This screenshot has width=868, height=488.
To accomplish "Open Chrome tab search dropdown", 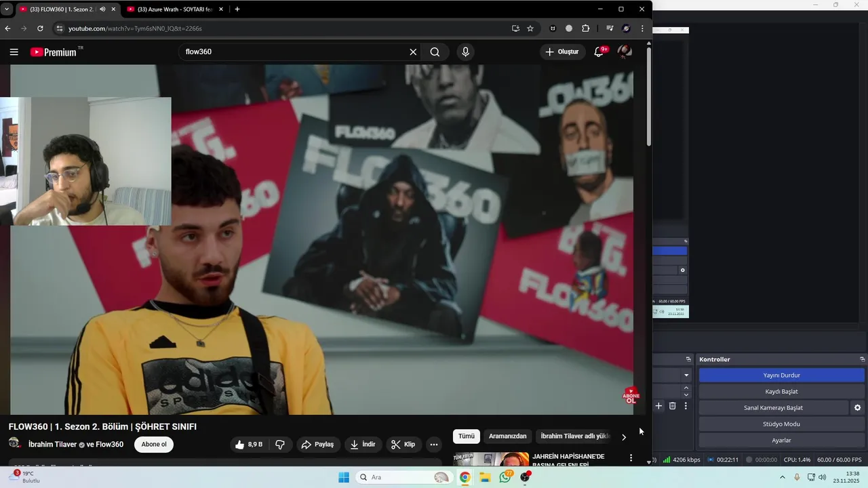I will point(6,9).
